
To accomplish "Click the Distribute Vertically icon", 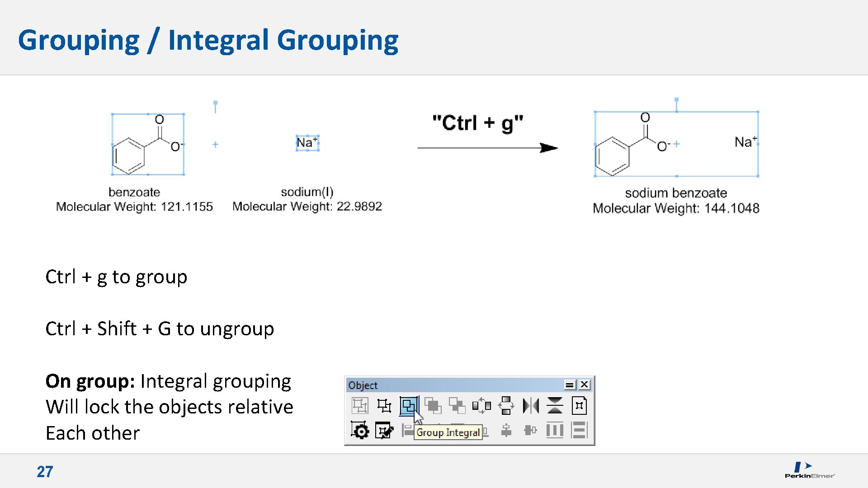I will pyautogui.click(x=579, y=430).
